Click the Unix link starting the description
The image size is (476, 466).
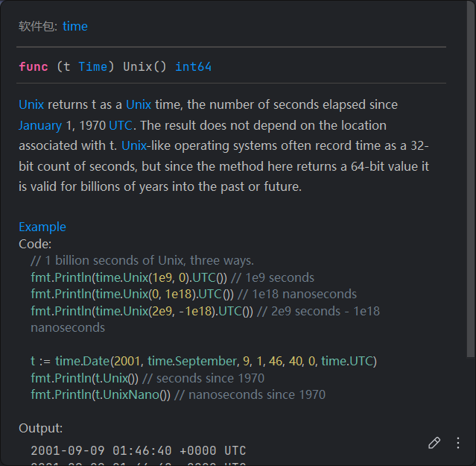[x=31, y=104]
